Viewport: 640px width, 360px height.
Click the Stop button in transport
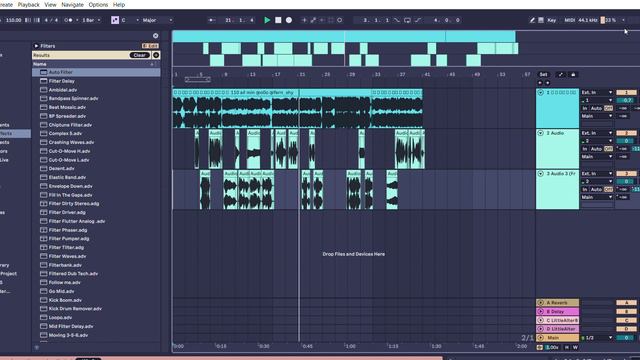278,20
